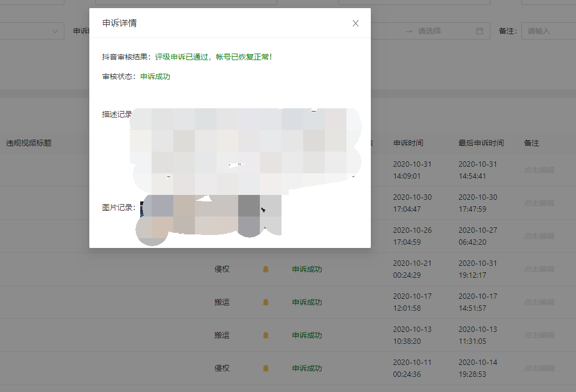The image size is (576, 392).
Task: Click the 备注 column header
Action: [x=532, y=143]
